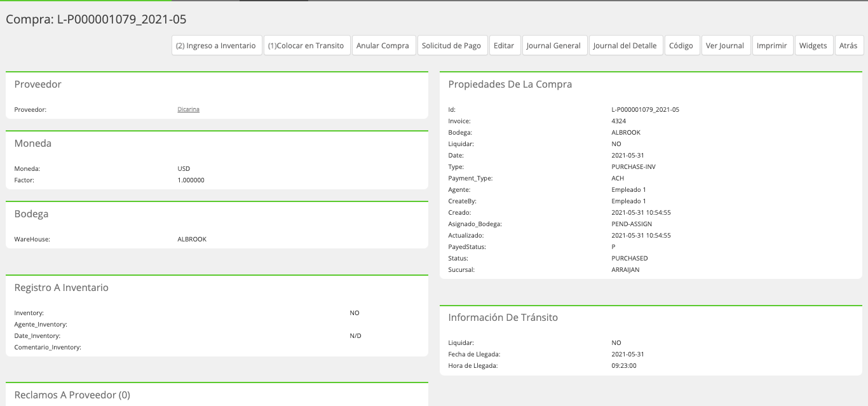
Task: Open the Widgets button
Action: [x=814, y=46]
